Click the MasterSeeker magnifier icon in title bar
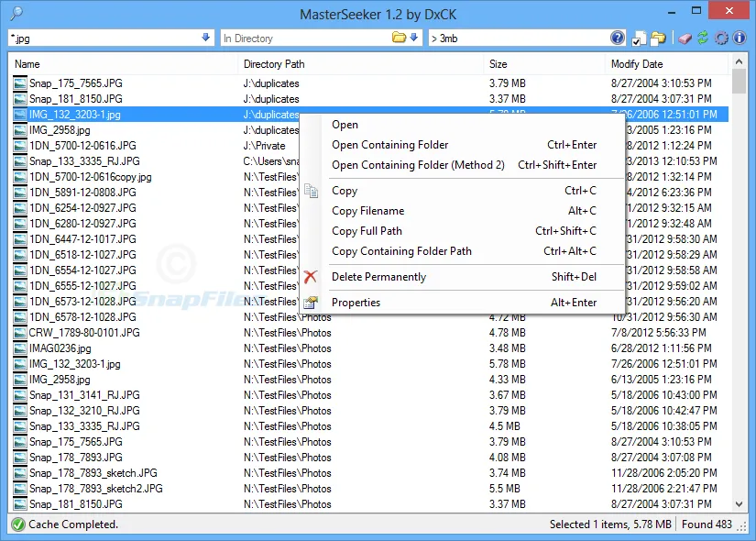The width and height of the screenshot is (756, 541). point(16,13)
